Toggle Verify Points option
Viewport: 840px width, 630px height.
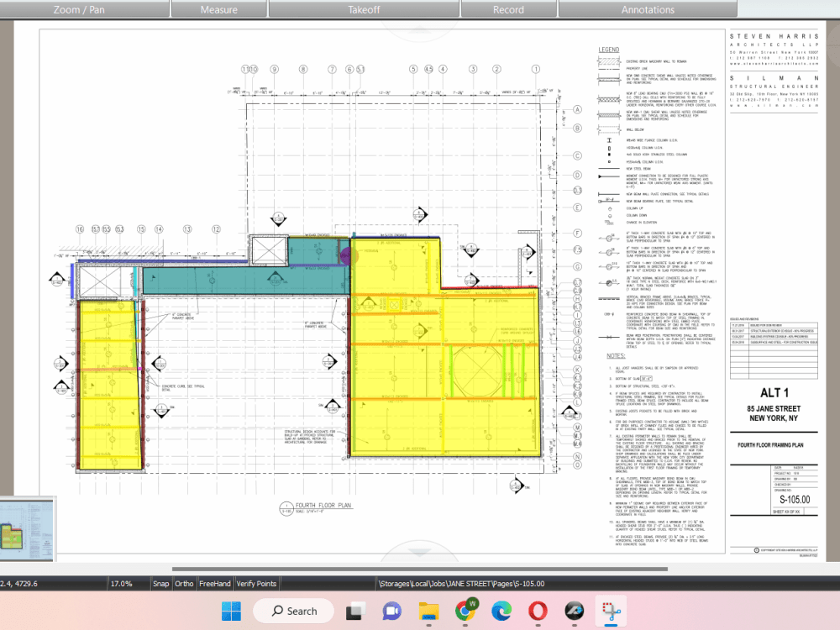coord(256,584)
